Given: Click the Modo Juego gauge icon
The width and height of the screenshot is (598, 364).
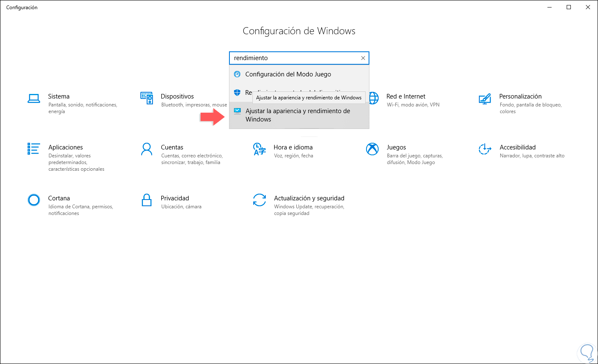Looking at the screenshot, I should coord(237,74).
